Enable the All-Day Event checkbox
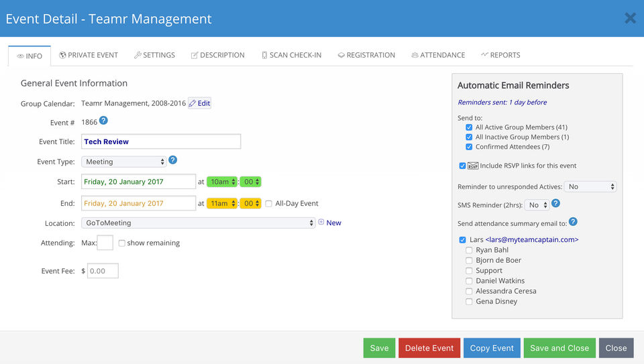Viewport: 644px width, 364px height. coord(268,204)
